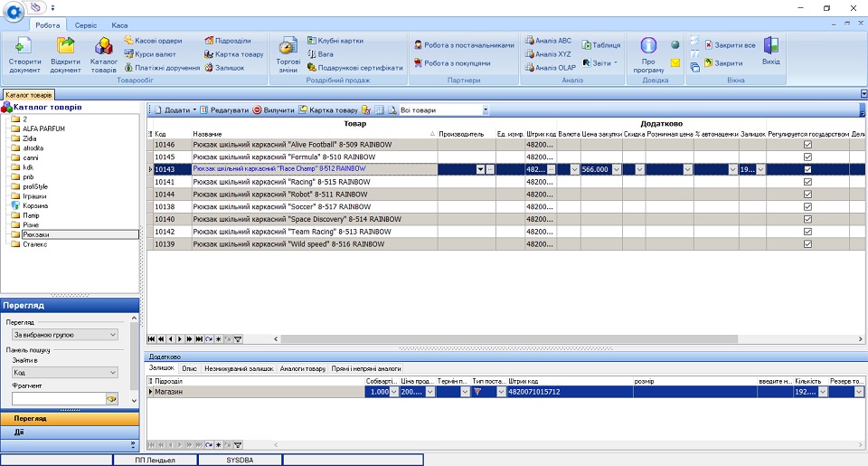Open Торгові зміни
Viewport: 868px width, 466px height.
(288, 54)
